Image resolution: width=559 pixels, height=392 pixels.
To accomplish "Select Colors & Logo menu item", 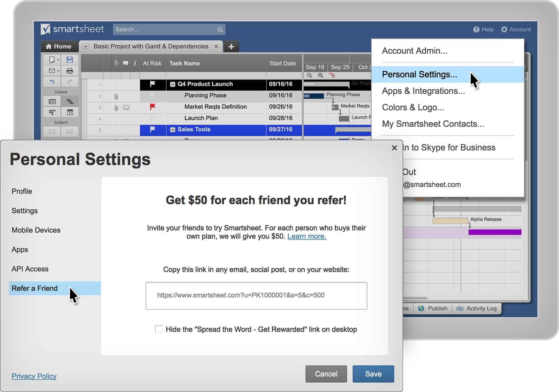I will click(413, 108).
